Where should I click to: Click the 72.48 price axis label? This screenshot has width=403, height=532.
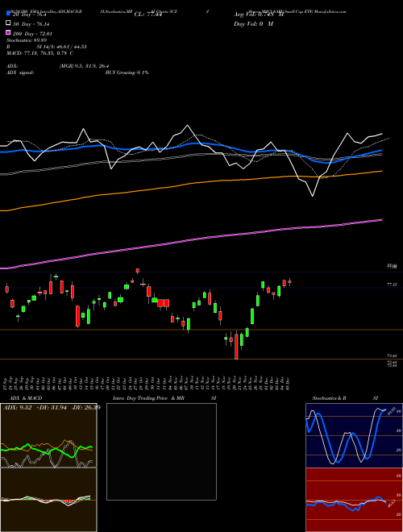[392, 356]
